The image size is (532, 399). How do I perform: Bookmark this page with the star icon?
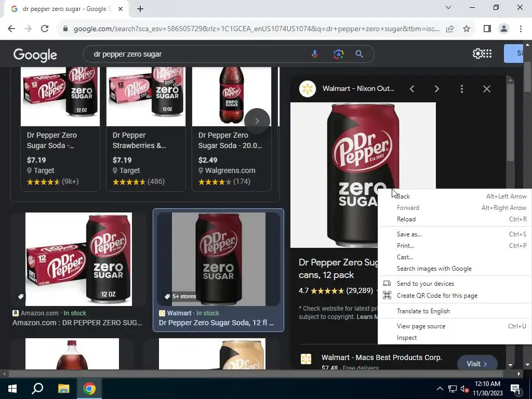(467, 29)
